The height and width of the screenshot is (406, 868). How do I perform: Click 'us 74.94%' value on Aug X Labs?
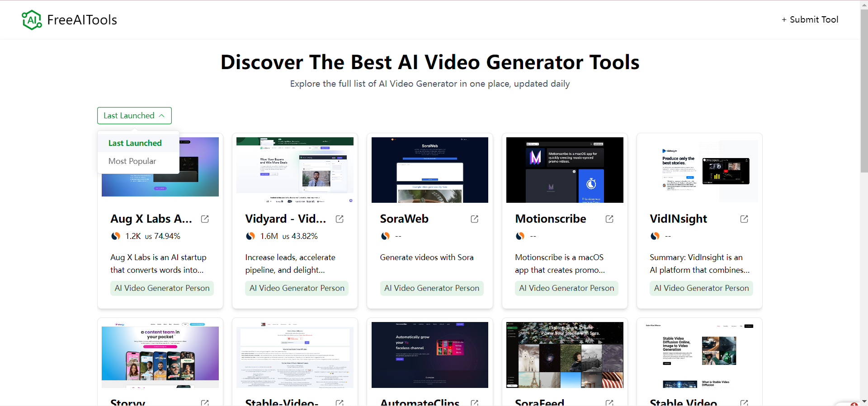point(162,236)
